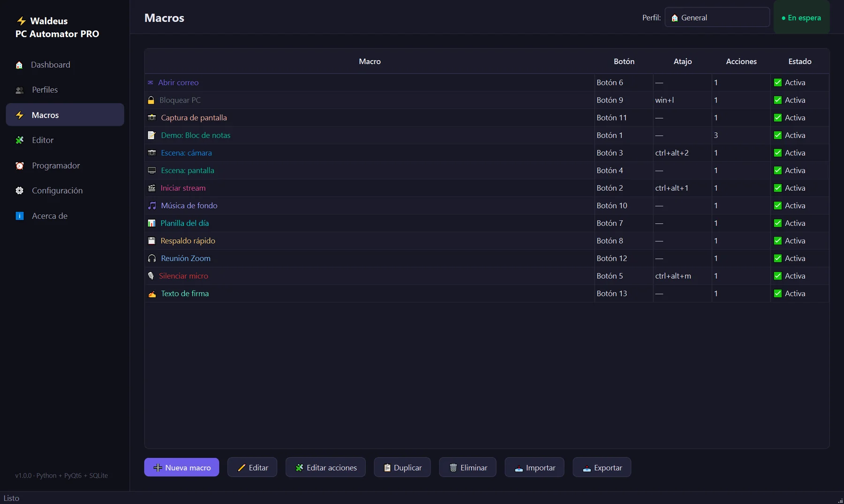
Task: Click the Eliminar button
Action: pos(467,467)
